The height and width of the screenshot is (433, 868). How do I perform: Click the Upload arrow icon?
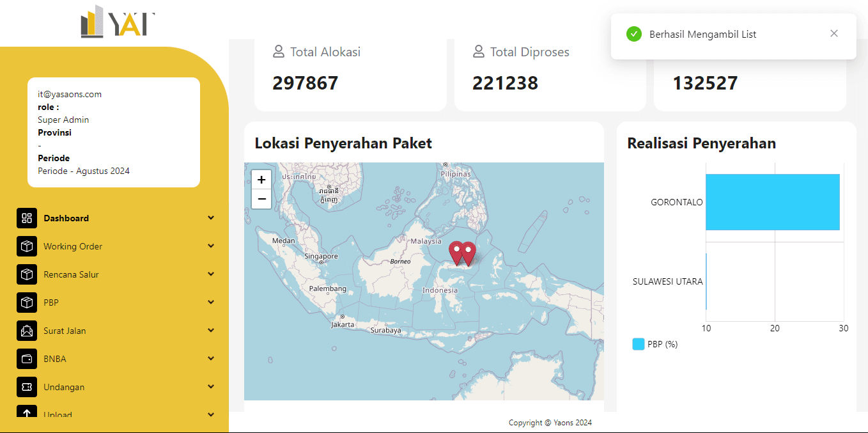click(27, 413)
